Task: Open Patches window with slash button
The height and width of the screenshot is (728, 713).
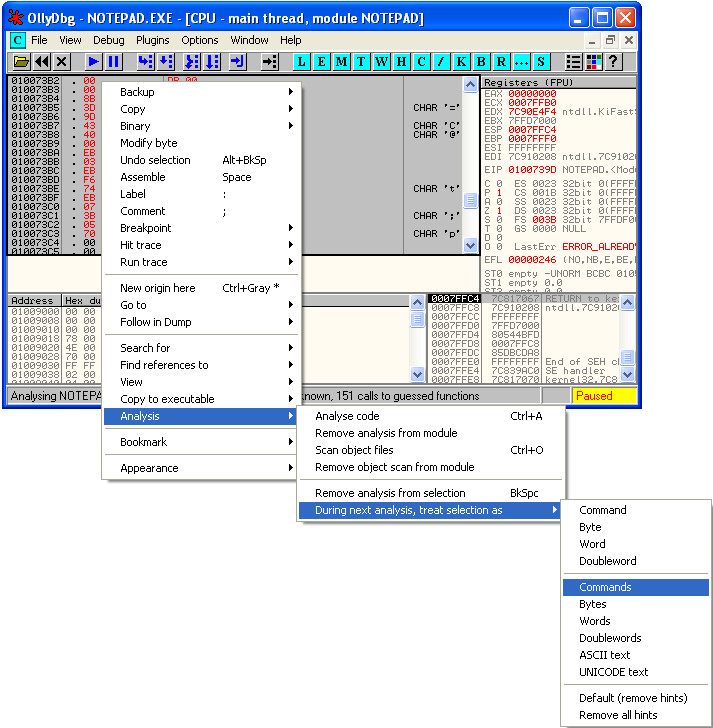Action: (x=441, y=61)
